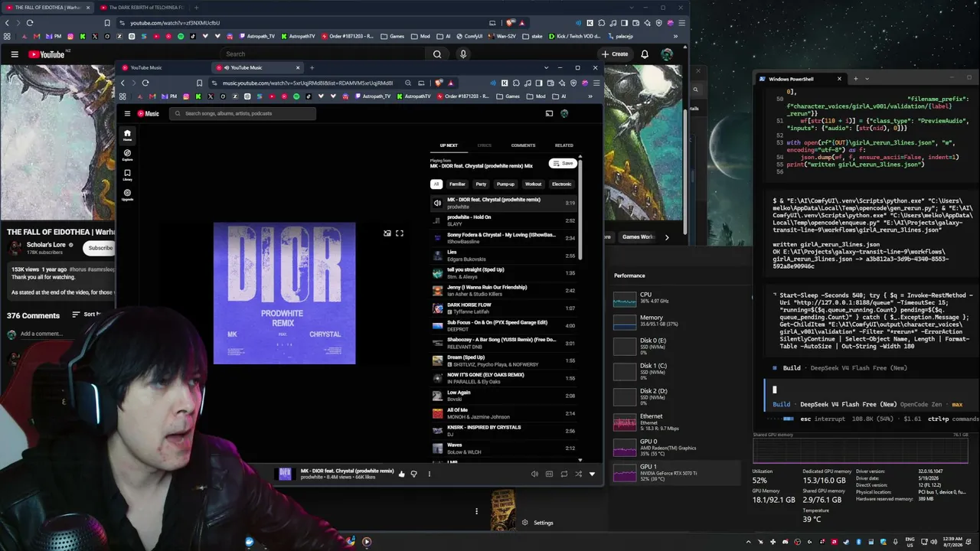This screenshot has height=551, width=980.
Task: Open Explore in the YouTube Music sidebar
Action: (x=128, y=155)
